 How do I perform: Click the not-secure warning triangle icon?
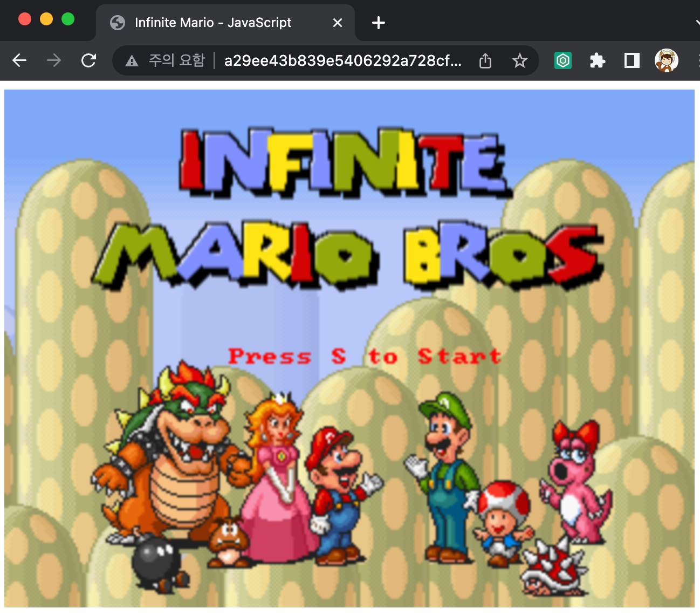pos(132,61)
